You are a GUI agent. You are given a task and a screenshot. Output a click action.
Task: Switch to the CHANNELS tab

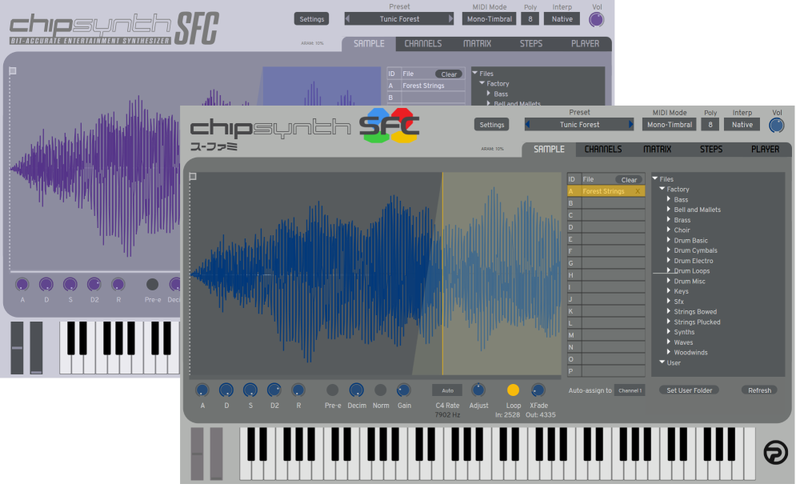coord(603,149)
